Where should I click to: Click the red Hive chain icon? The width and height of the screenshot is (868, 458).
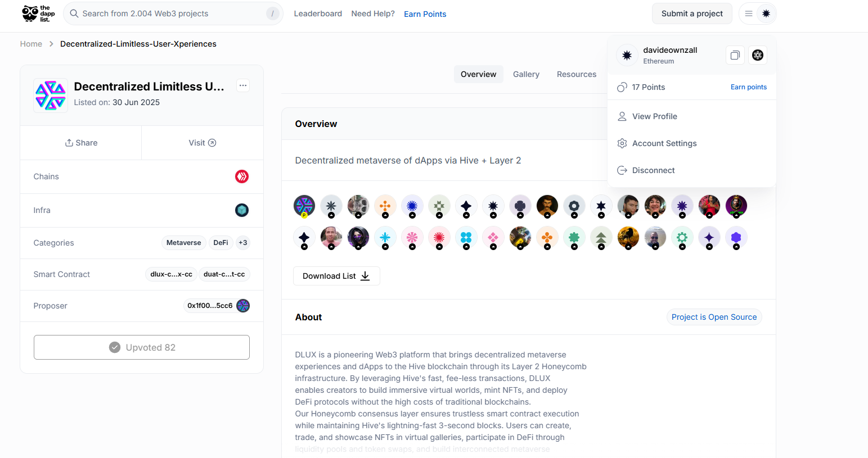point(242,176)
